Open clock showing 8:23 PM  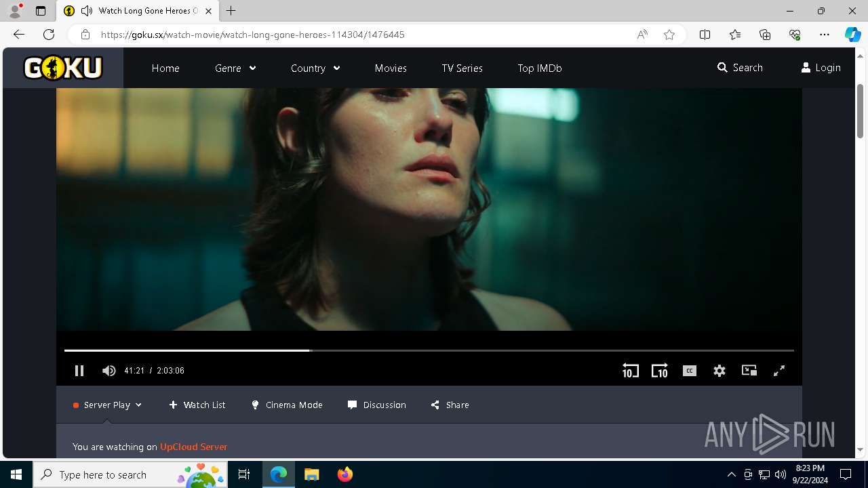[810, 474]
